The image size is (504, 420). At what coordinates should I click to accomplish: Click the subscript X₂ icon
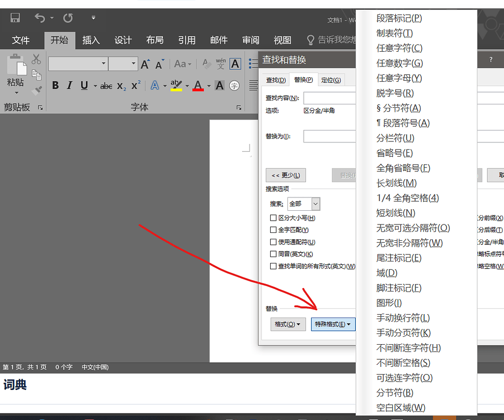coord(122,86)
